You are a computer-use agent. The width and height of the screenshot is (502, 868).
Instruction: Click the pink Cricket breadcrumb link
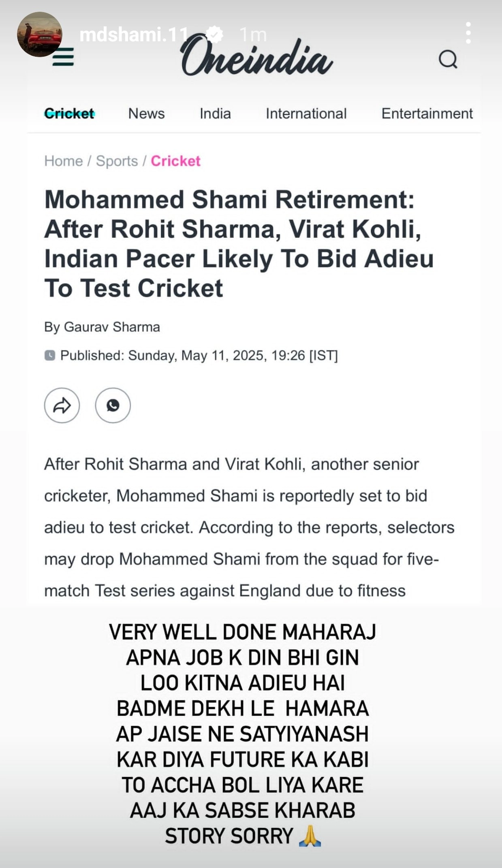(175, 161)
